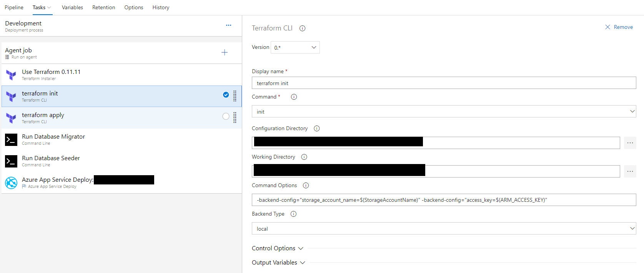Open the Command dropdown showing init
644x273 pixels.
point(444,111)
